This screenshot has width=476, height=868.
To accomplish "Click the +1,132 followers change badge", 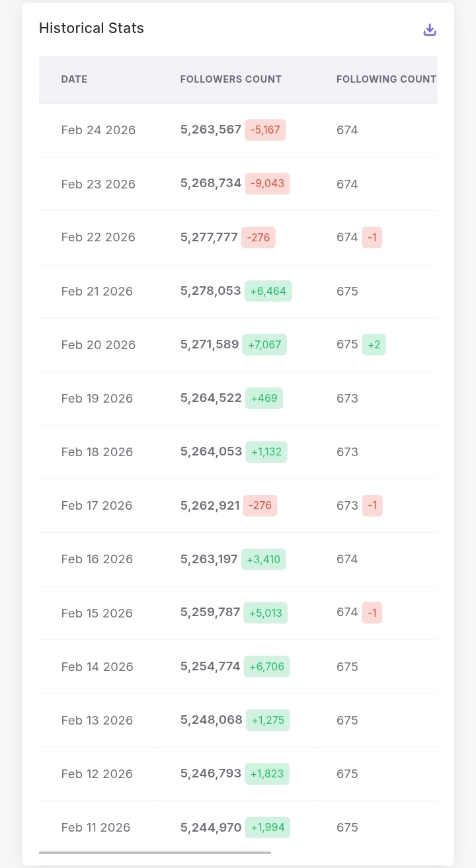I will (266, 452).
